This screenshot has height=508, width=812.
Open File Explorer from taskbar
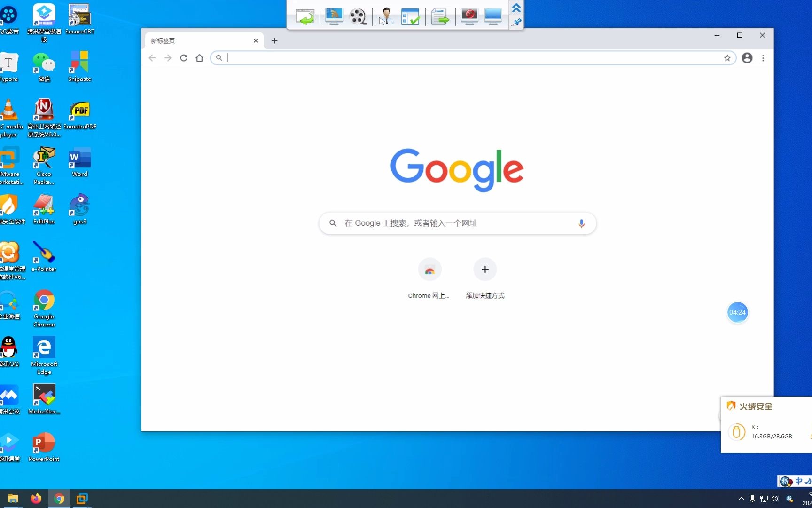(x=13, y=499)
